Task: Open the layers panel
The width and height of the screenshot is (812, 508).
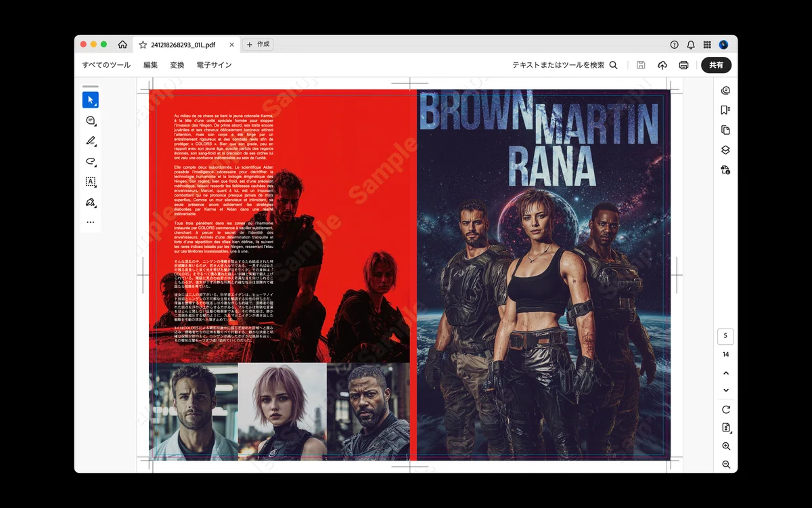Action: [x=725, y=150]
